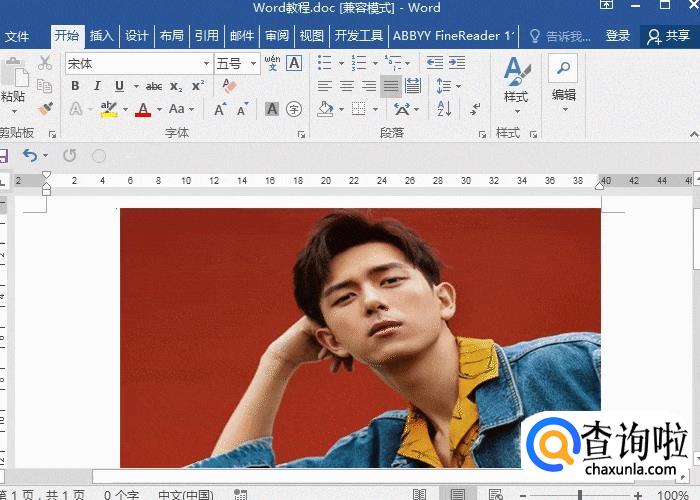Open the 宋体 font name dropdown
The height and width of the screenshot is (500, 700).
(206, 64)
